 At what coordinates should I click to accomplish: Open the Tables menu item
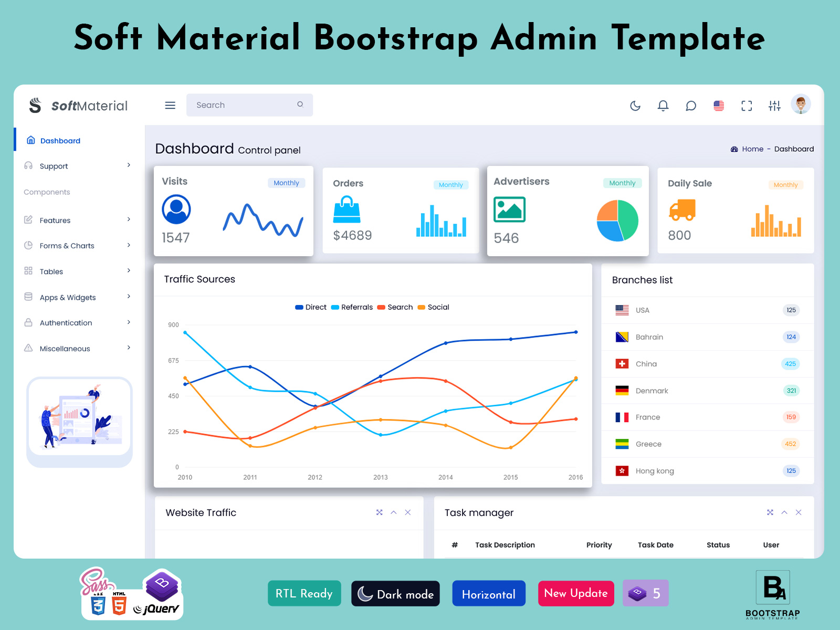(x=51, y=271)
